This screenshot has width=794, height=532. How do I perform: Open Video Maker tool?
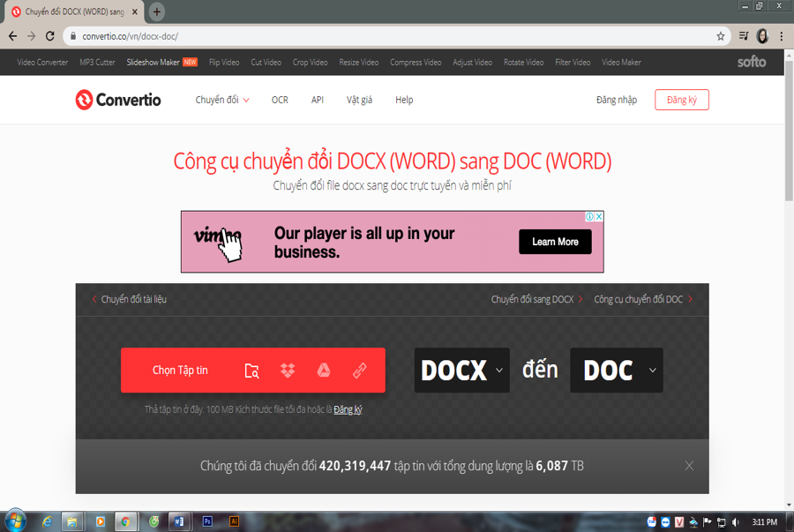[621, 63]
